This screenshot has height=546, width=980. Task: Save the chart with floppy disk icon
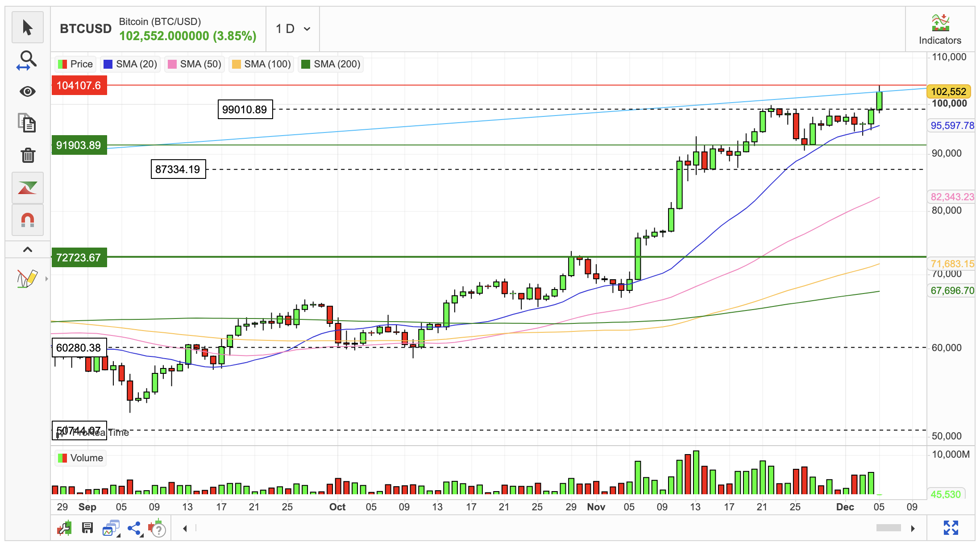87,528
